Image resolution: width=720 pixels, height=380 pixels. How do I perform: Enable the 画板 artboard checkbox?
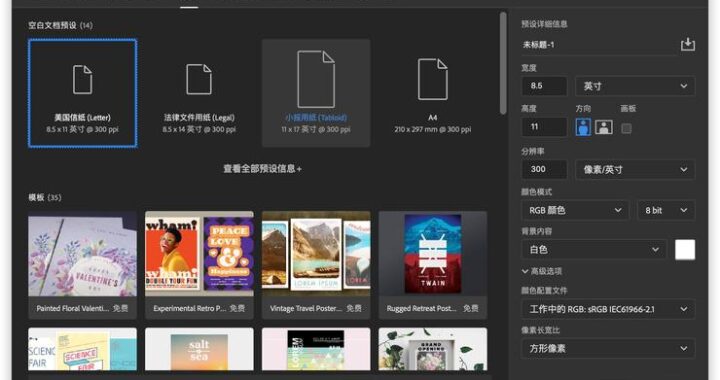click(x=626, y=129)
